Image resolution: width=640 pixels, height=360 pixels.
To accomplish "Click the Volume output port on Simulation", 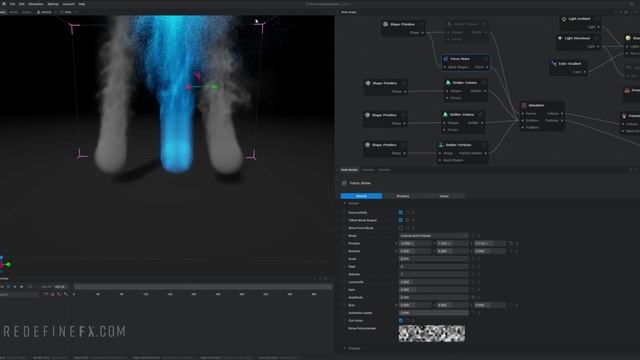I will 562,113.
